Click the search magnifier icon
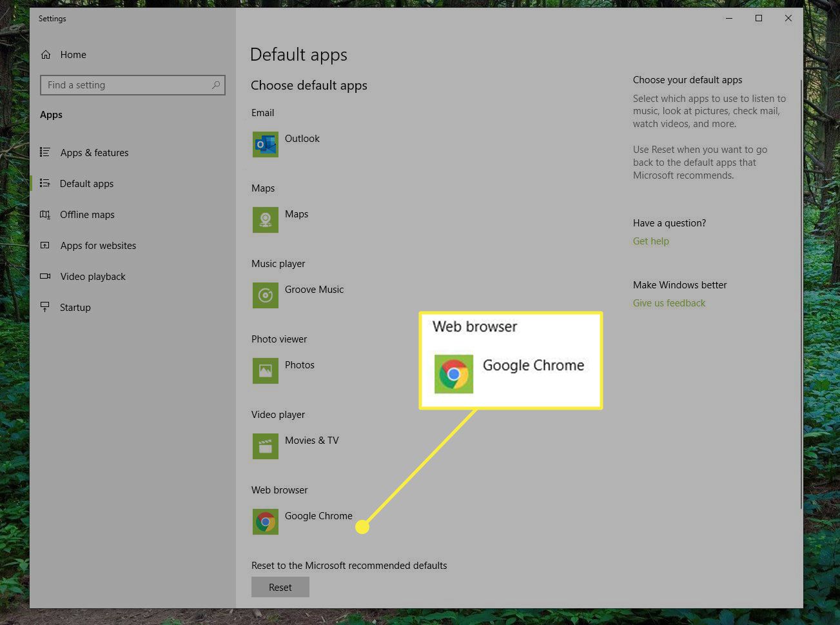The image size is (840, 625). click(x=216, y=85)
